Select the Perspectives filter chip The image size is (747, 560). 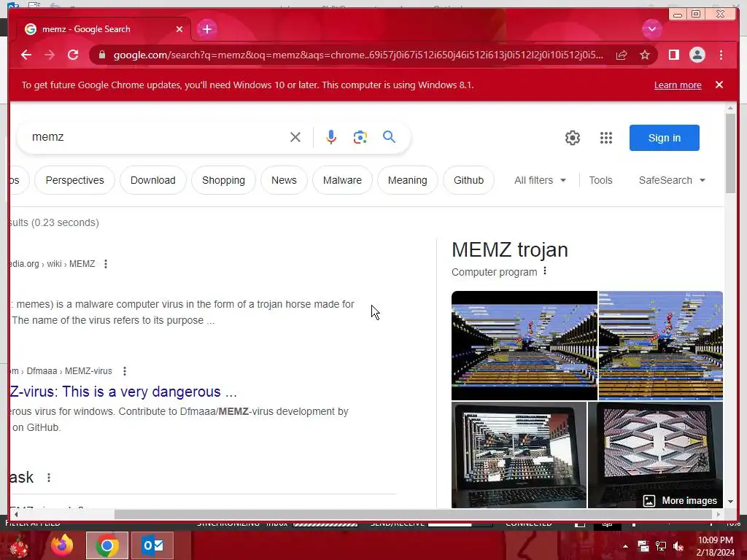[75, 180]
